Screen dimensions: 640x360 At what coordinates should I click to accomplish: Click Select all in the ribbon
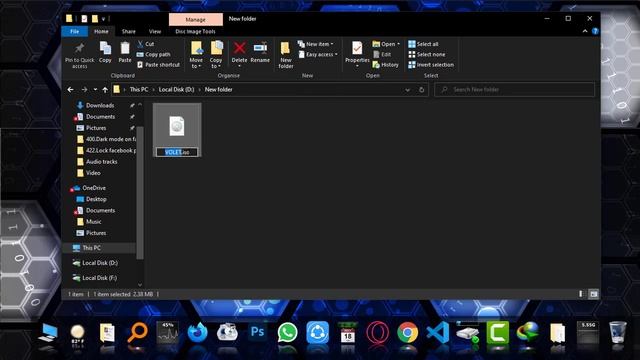coord(423,44)
